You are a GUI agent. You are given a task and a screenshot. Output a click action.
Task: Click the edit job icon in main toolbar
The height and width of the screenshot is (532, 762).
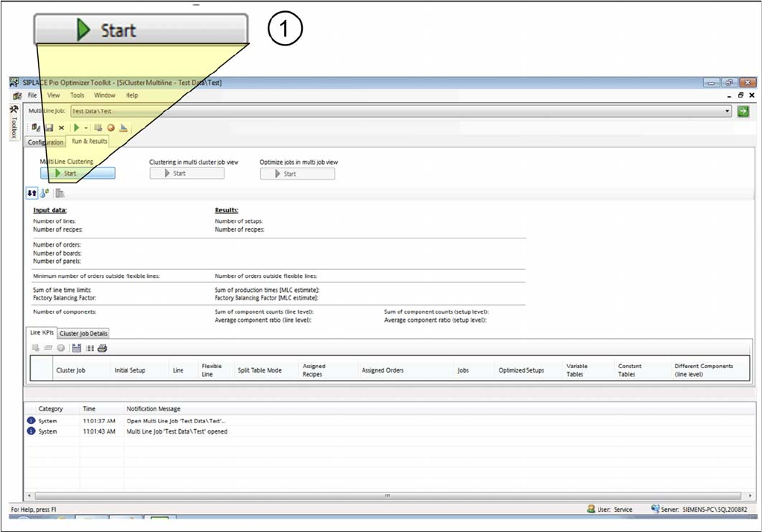(x=36, y=127)
